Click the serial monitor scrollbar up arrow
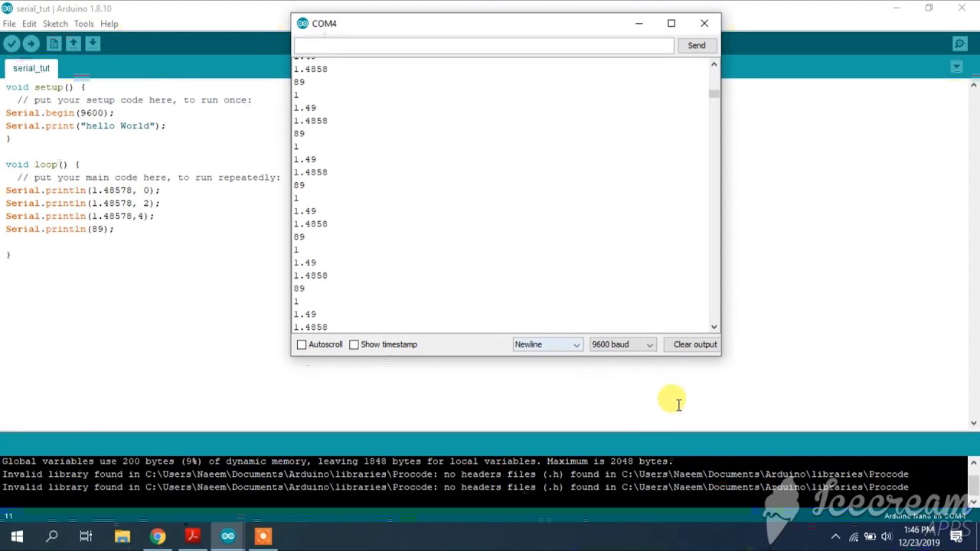980x551 pixels. click(714, 65)
